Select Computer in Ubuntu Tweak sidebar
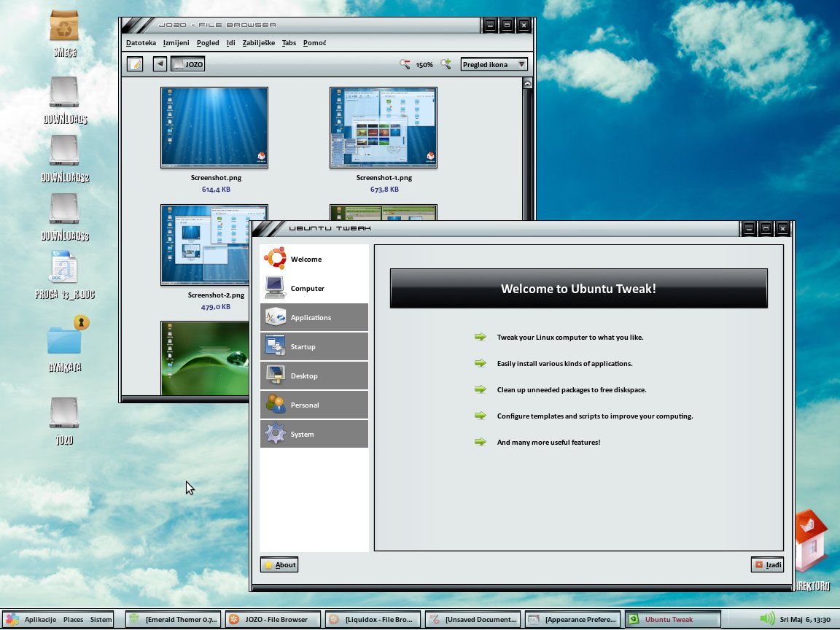840x630 pixels. tap(314, 288)
